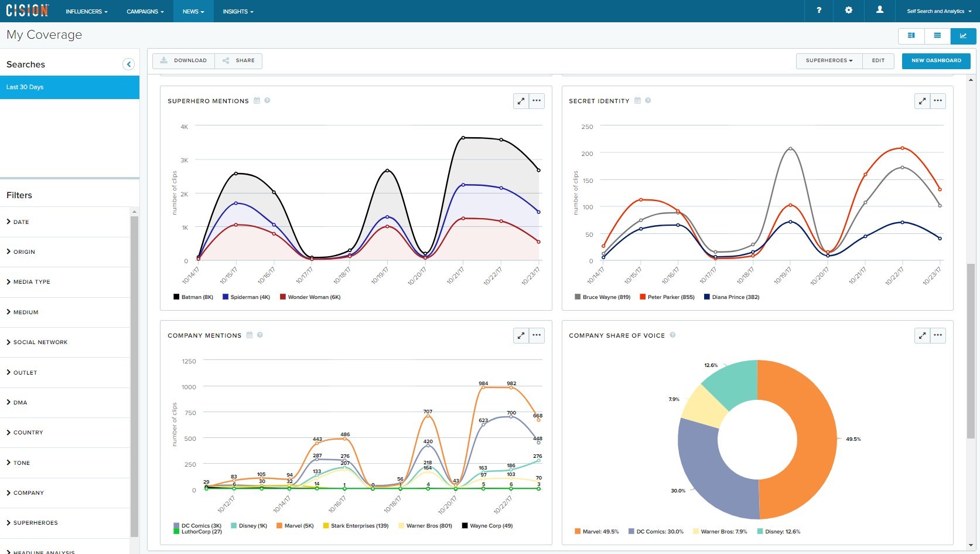Show Superhero Mentions help tooltip icon

268,101
